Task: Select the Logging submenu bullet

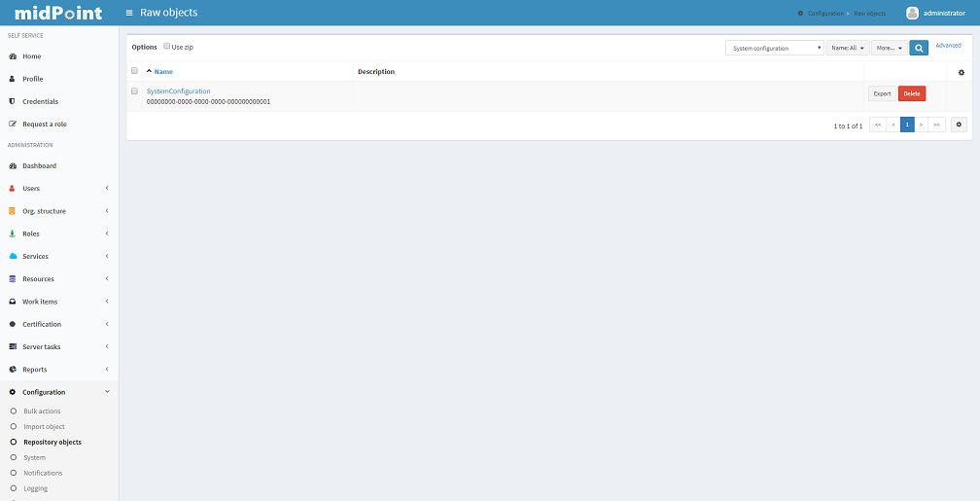Action: tap(14, 488)
